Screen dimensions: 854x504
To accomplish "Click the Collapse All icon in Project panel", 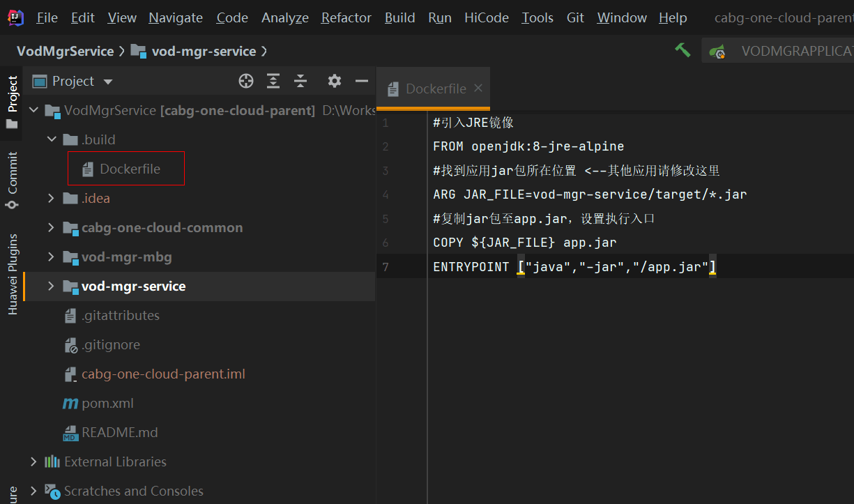I will (x=300, y=82).
